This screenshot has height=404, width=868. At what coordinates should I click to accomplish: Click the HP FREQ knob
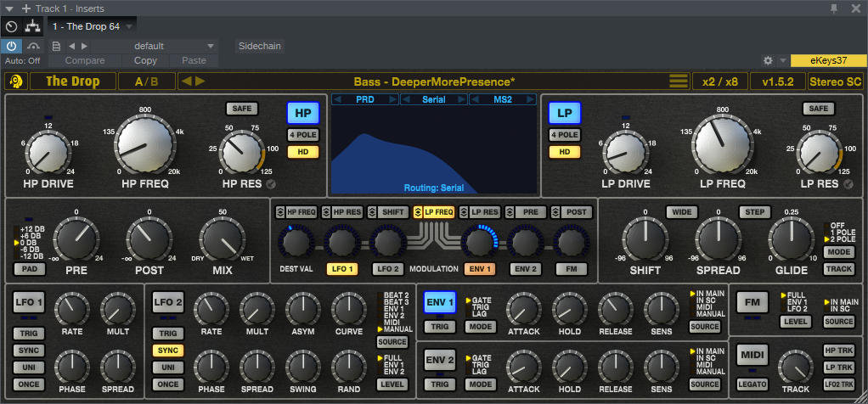145,144
